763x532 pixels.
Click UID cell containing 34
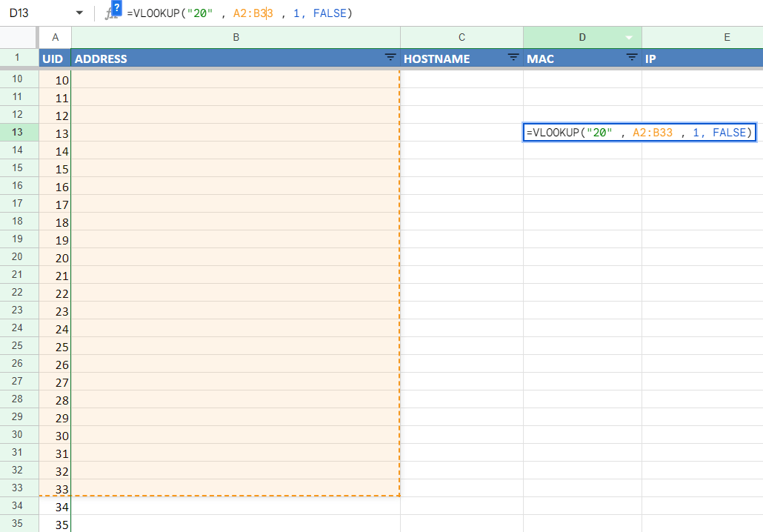(55, 506)
